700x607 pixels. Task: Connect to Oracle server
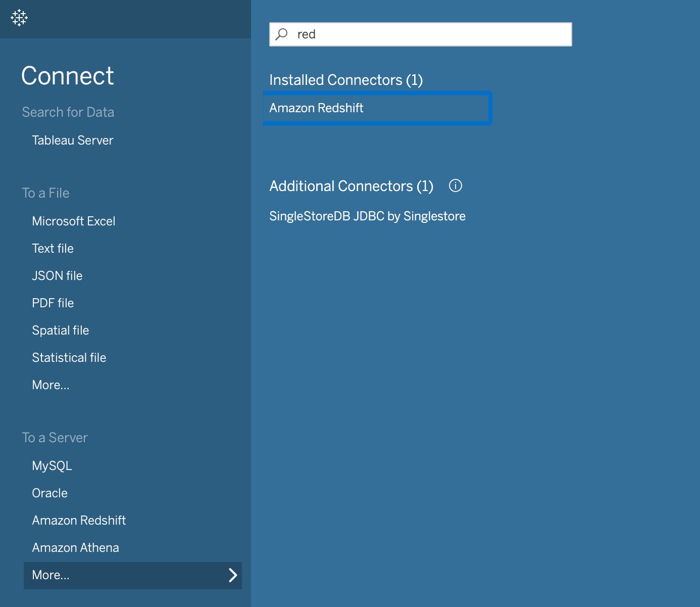click(x=49, y=493)
